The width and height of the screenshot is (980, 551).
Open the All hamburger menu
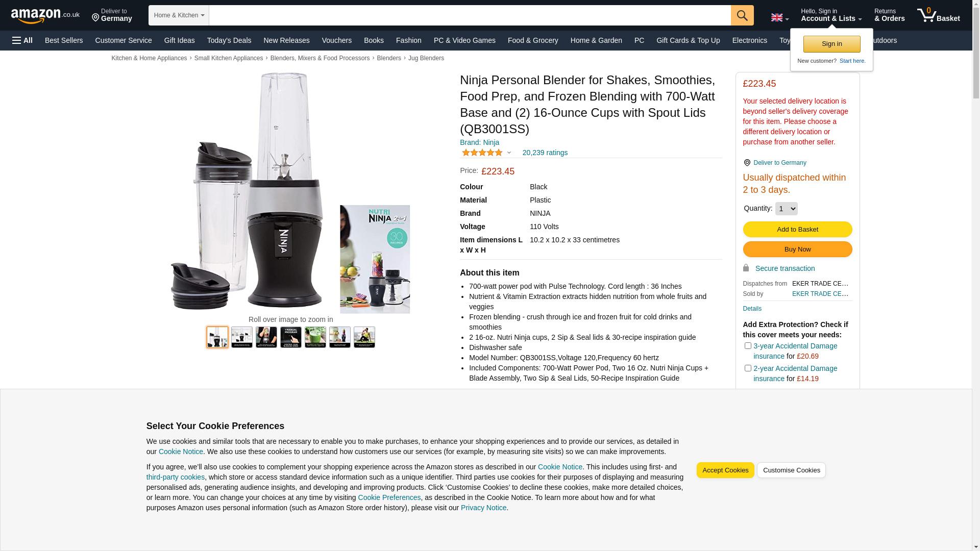click(22, 40)
